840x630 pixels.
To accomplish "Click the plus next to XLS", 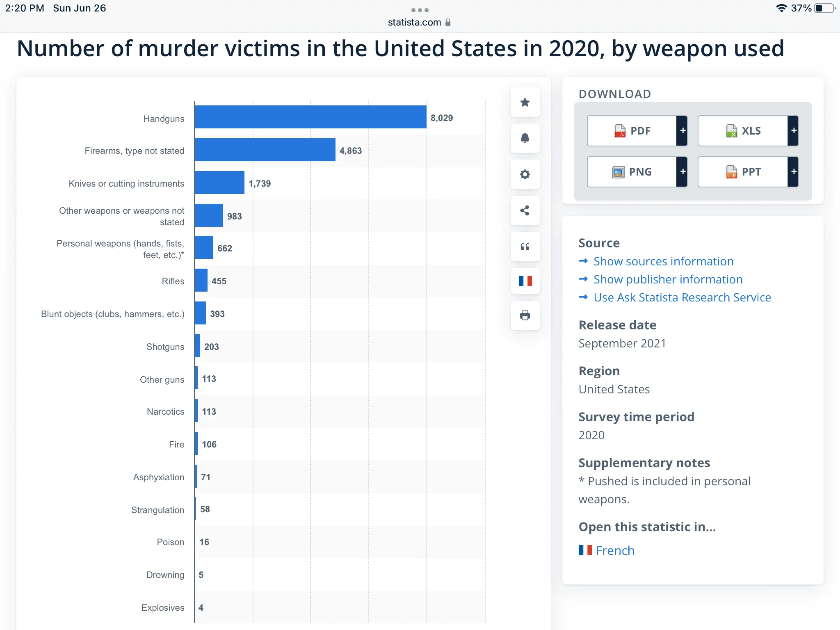I will 793,131.
